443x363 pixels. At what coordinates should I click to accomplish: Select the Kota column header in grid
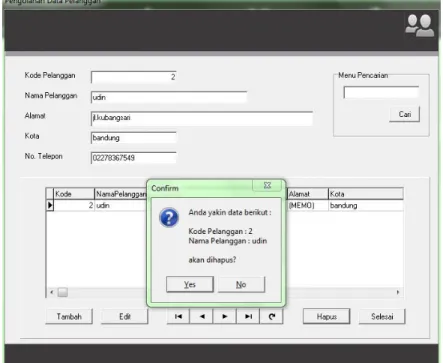point(366,194)
